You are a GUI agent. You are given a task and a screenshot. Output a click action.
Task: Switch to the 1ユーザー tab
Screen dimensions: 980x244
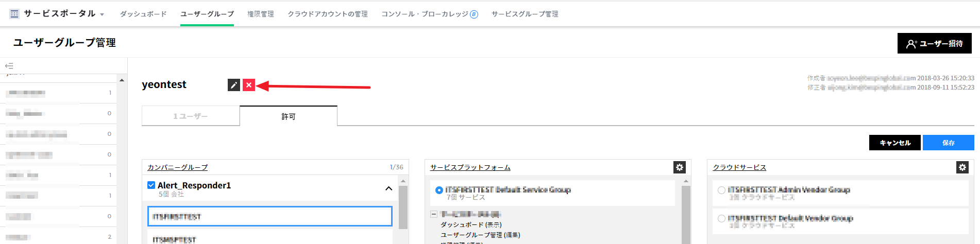pos(191,116)
